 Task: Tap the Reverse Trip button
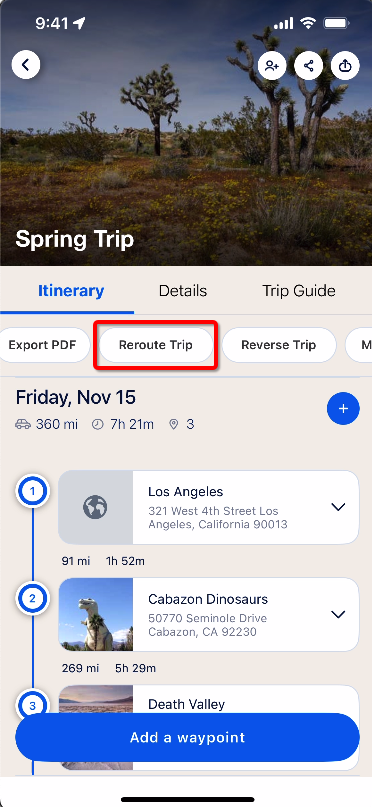pyautogui.click(x=278, y=345)
